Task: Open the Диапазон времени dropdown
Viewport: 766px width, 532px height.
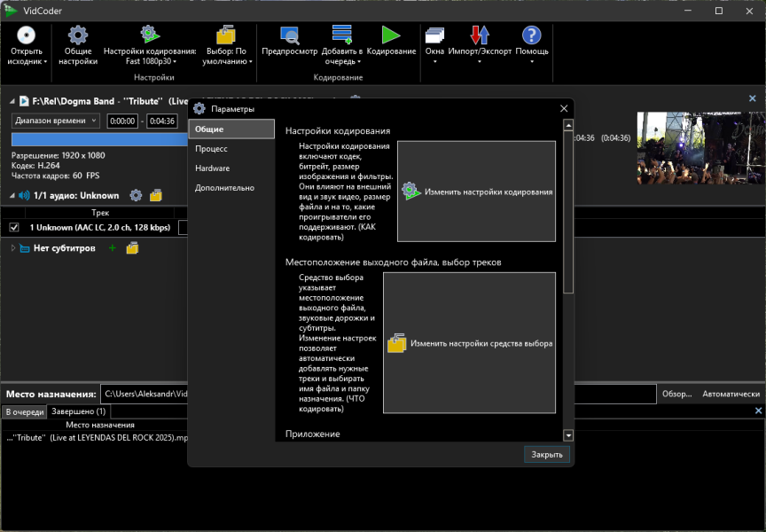Action: coord(56,121)
